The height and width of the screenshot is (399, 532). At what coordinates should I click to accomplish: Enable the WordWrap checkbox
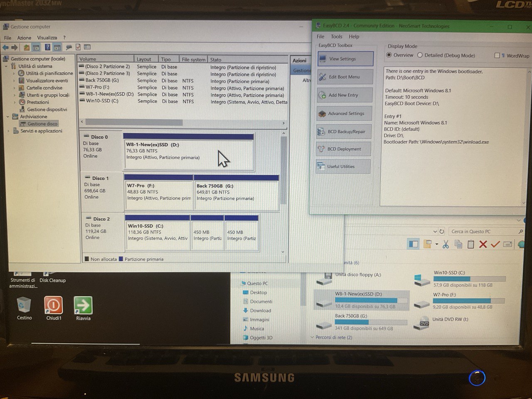click(x=497, y=55)
